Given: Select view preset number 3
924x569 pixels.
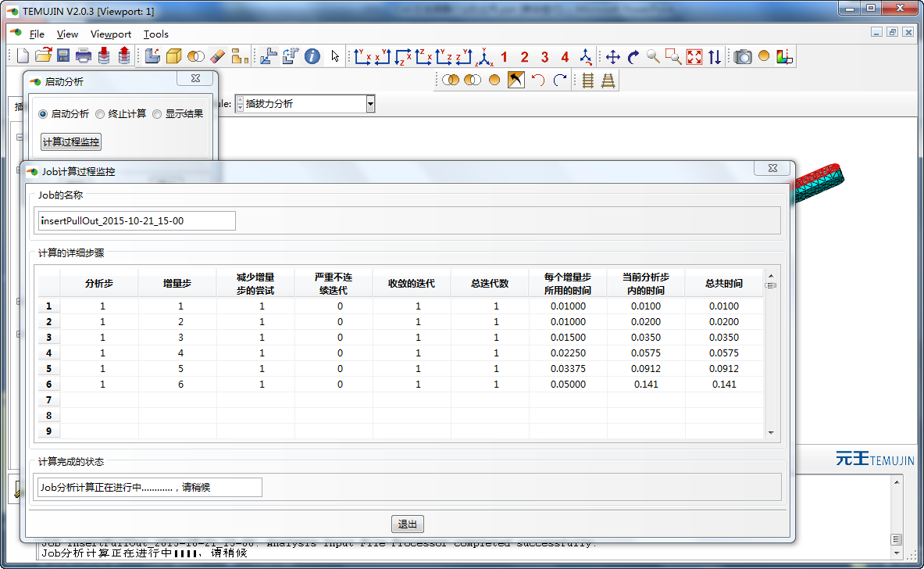Looking at the screenshot, I should coord(544,57).
